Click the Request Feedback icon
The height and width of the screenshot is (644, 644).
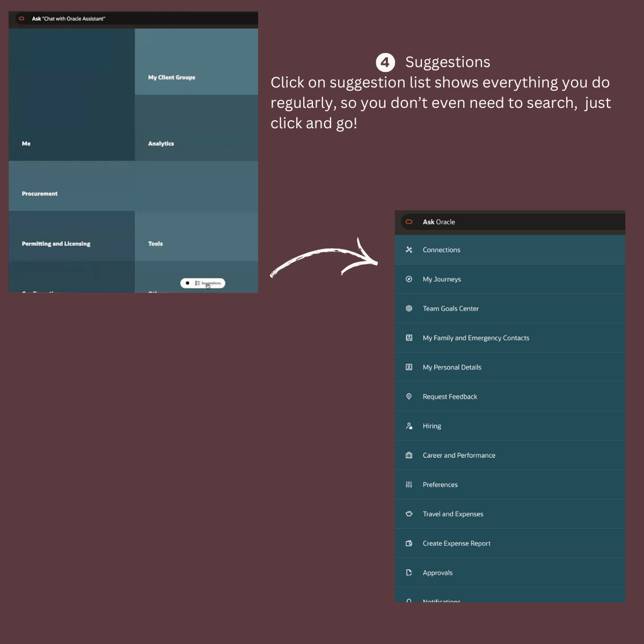coord(409,397)
